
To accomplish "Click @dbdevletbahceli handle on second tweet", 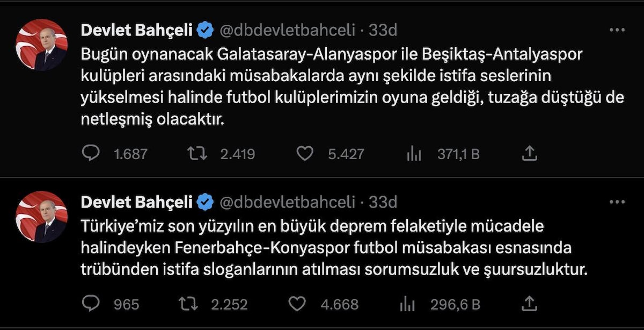I will (287, 202).
